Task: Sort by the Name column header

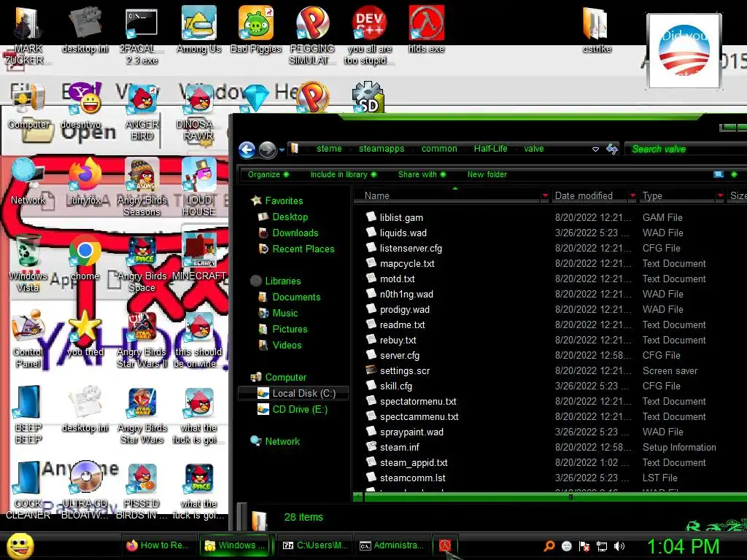Action: point(451,195)
